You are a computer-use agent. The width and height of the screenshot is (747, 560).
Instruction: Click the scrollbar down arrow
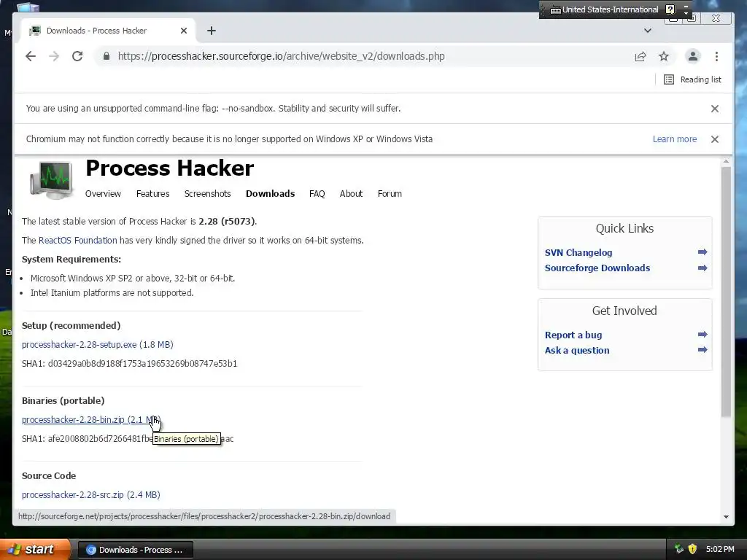pyautogui.click(x=726, y=517)
